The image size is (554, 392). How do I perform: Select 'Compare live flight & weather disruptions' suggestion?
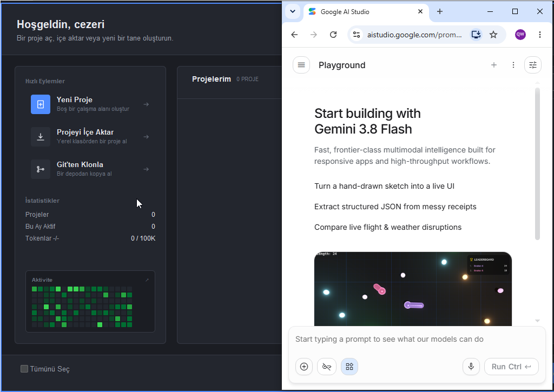pos(388,227)
